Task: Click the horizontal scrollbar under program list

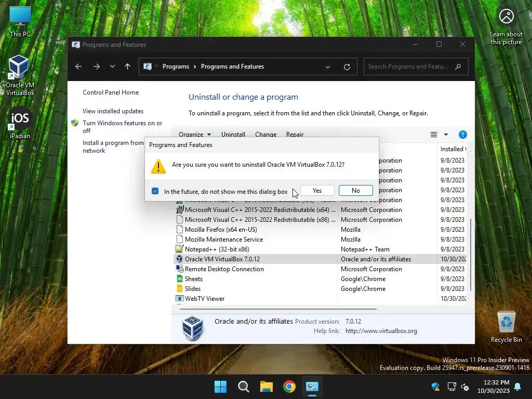Action: tap(278, 309)
